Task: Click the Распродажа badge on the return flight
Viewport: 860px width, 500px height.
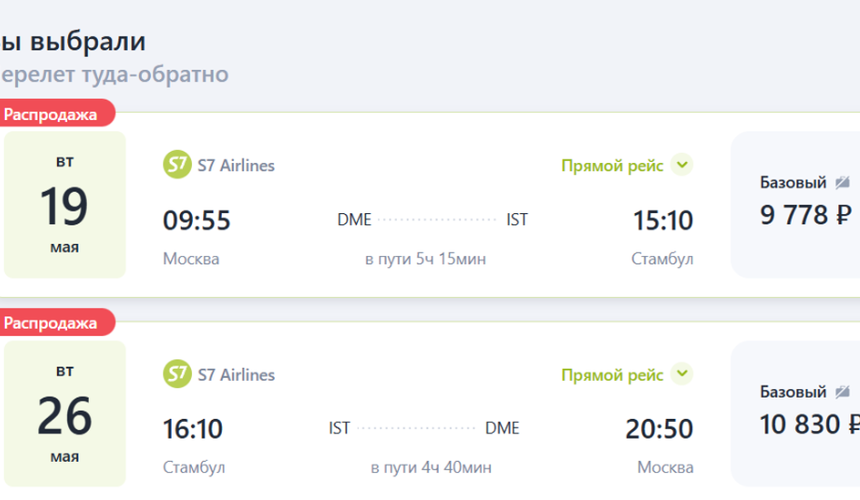Action: 53,323
